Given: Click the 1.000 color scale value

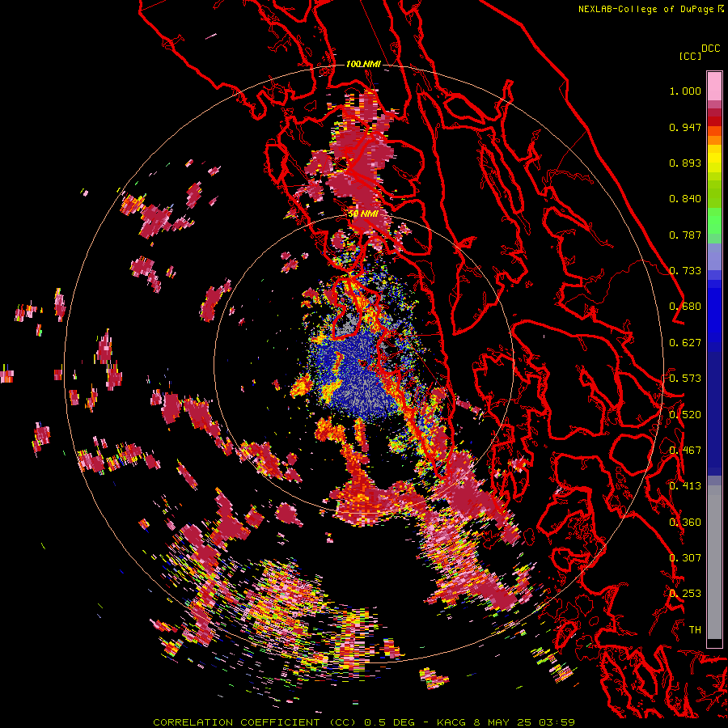Looking at the screenshot, I should point(685,91).
